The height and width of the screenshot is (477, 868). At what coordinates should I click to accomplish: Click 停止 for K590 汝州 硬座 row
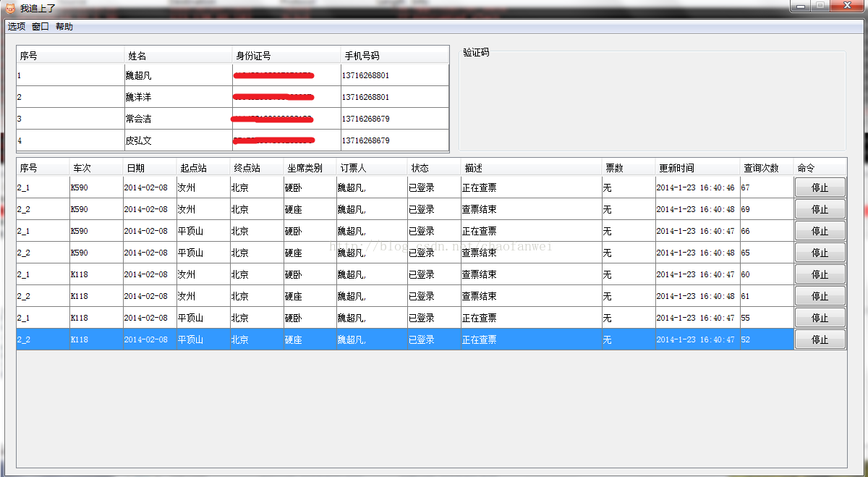(x=820, y=209)
